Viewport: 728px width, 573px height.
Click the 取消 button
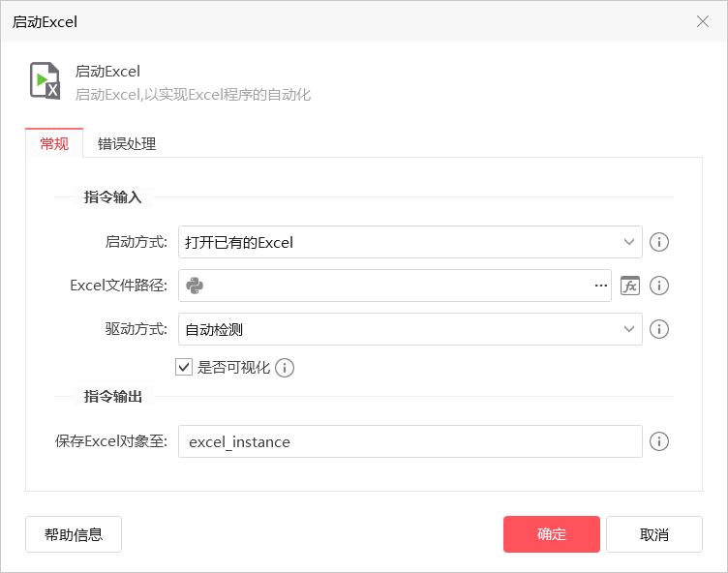pyautogui.click(x=654, y=534)
